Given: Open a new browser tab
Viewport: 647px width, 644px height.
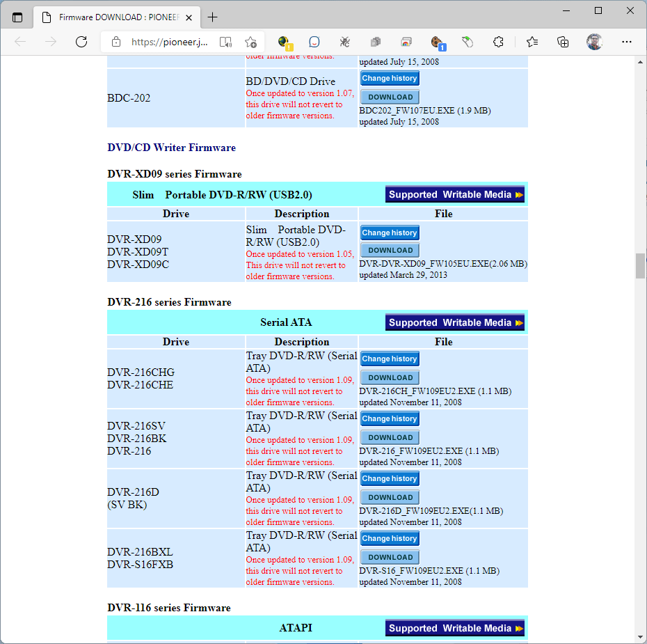Looking at the screenshot, I should click(212, 17).
